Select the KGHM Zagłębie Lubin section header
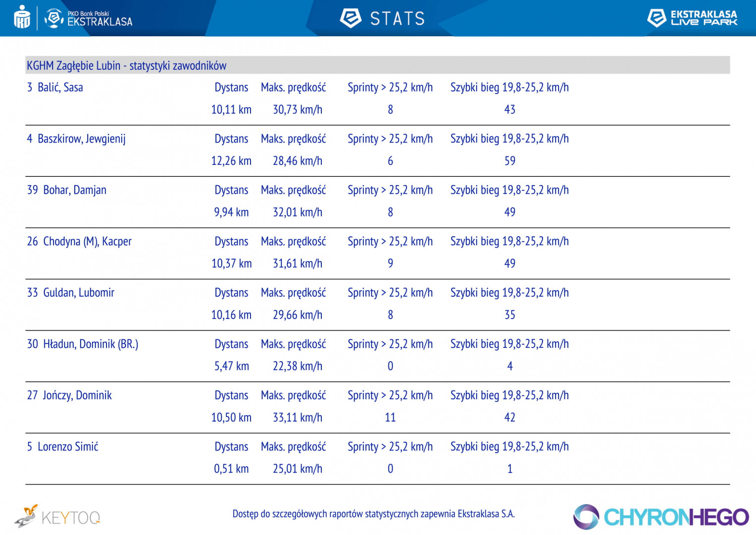 click(377, 65)
